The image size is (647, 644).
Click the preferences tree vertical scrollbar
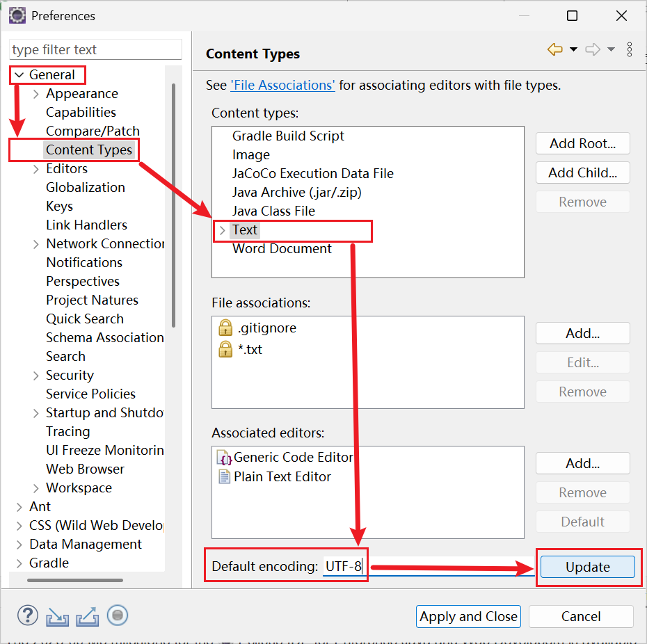click(x=174, y=205)
